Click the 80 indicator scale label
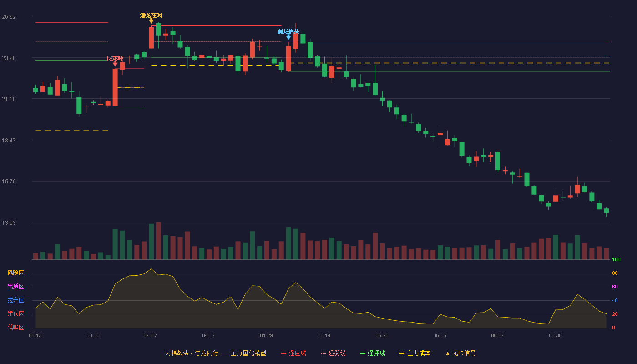The width and height of the screenshot is (637, 364). pos(615,273)
